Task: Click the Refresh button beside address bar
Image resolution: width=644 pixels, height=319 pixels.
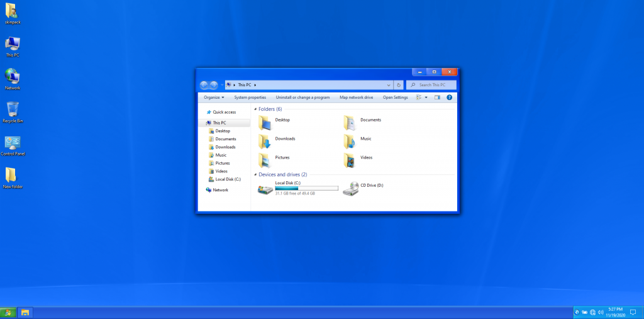Action: pyautogui.click(x=399, y=85)
